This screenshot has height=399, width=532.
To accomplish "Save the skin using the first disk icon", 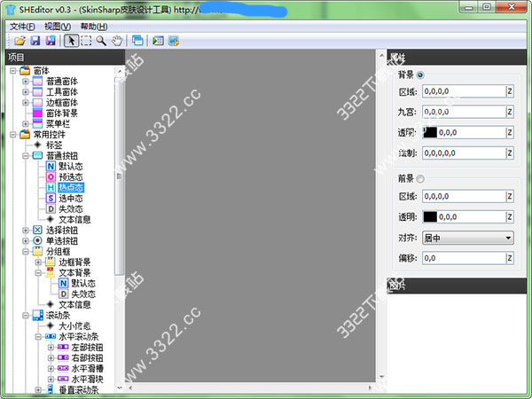I will point(35,41).
